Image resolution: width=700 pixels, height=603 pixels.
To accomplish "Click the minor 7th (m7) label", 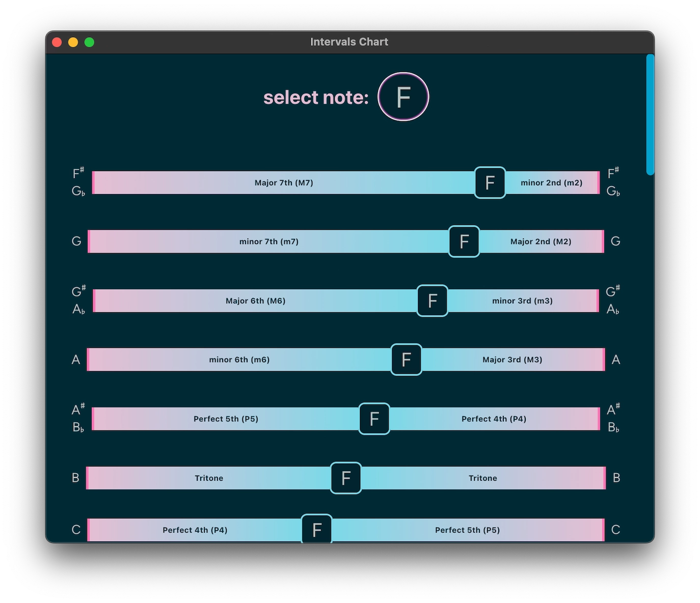I will click(269, 241).
